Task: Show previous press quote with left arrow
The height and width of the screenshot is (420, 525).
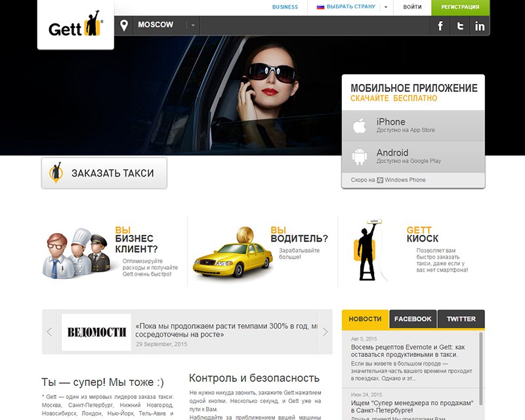Action: 49,332
